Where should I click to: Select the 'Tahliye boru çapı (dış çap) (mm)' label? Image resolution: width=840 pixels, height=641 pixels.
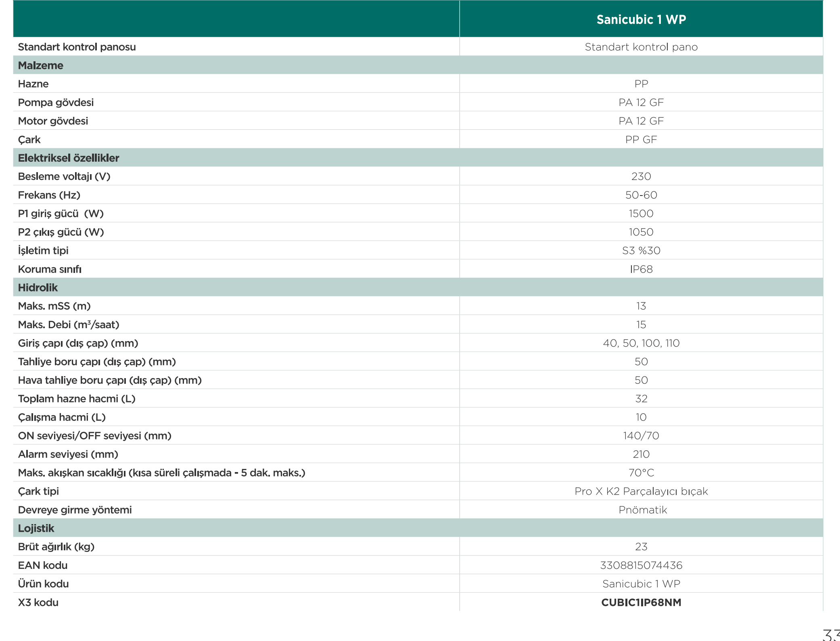point(97,362)
